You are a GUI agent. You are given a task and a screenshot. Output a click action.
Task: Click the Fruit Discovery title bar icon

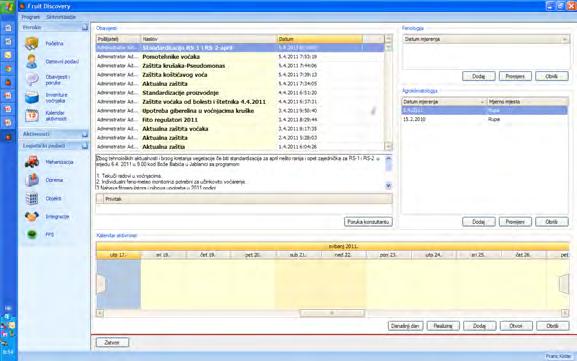point(22,6)
